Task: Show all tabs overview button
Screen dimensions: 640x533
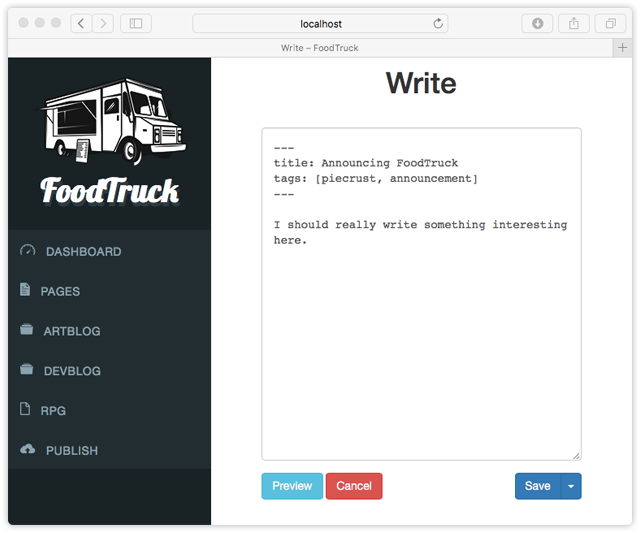Action: (x=610, y=23)
